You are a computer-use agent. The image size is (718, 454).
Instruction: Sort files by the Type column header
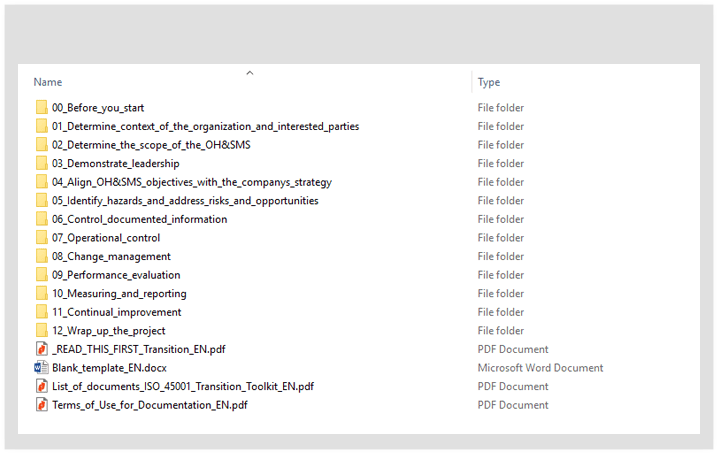[x=489, y=83]
